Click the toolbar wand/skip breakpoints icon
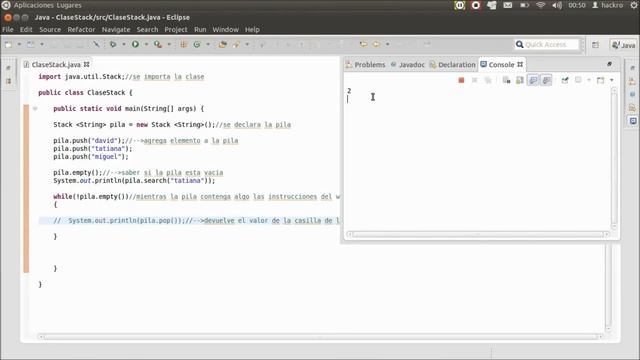This screenshot has height=360, width=640. click(x=96, y=44)
